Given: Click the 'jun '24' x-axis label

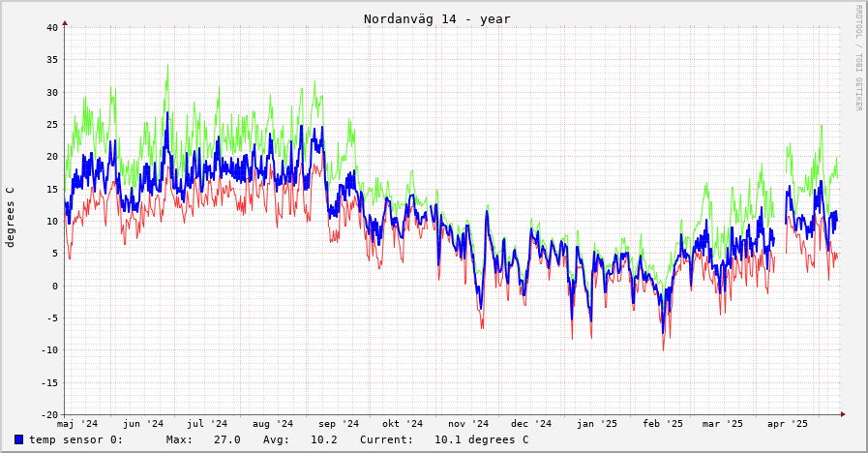Looking at the screenshot, I should pyautogui.click(x=143, y=424).
